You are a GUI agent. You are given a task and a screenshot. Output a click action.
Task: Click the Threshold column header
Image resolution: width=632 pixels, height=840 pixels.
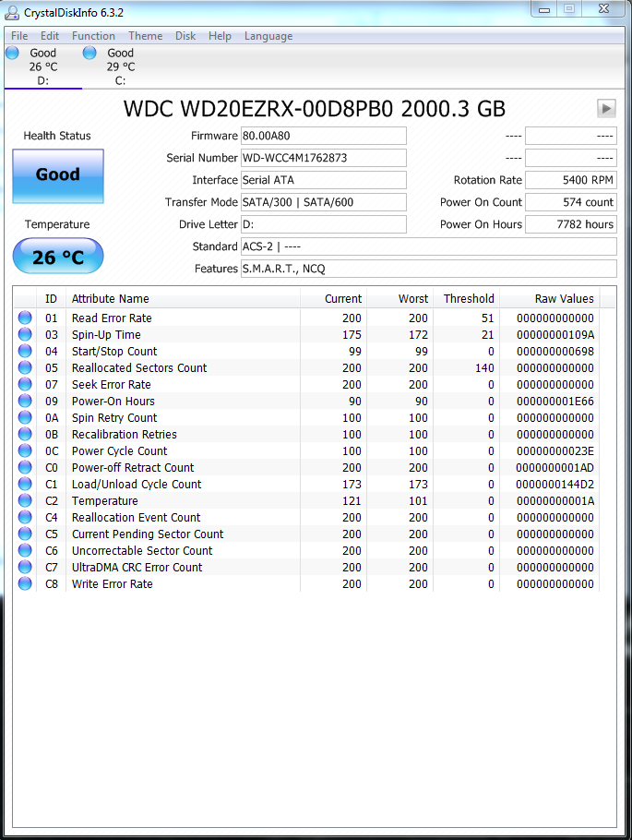click(x=466, y=298)
